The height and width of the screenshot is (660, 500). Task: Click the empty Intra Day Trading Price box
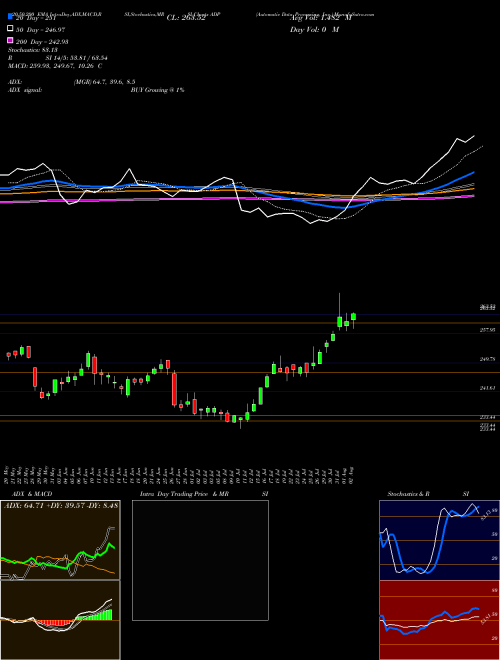click(x=200, y=560)
